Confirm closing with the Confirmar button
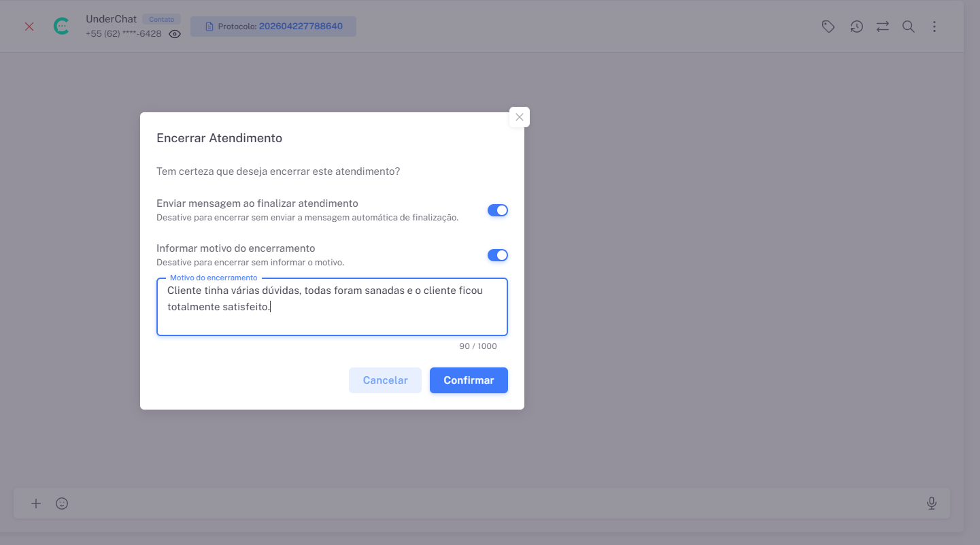Image resolution: width=980 pixels, height=545 pixels. (x=469, y=380)
